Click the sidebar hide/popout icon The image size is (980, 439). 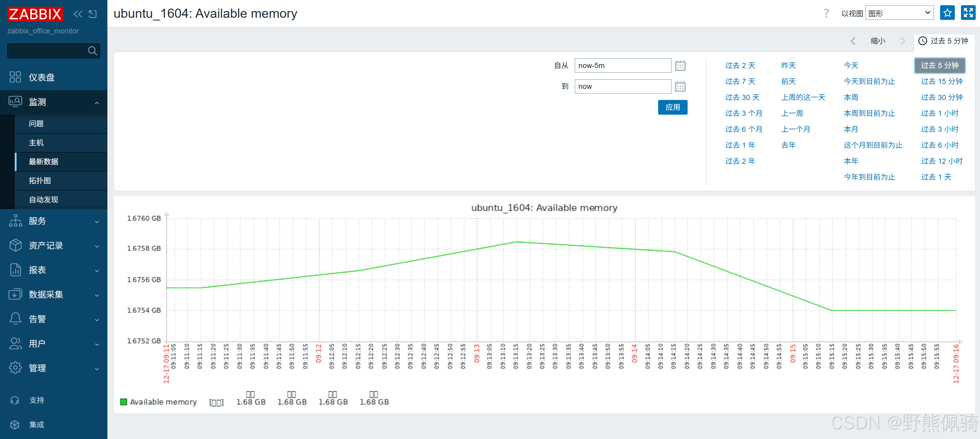click(x=92, y=14)
